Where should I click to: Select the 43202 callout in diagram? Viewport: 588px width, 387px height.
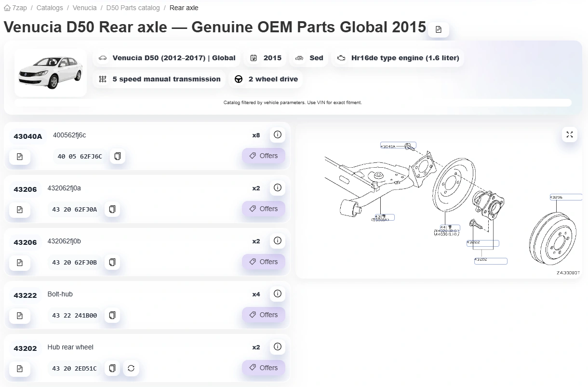[x=491, y=261]
